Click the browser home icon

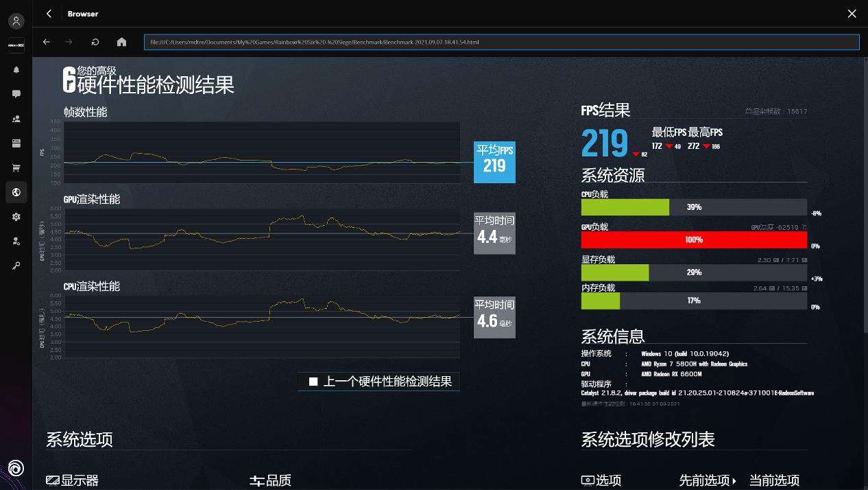point(121,42)
